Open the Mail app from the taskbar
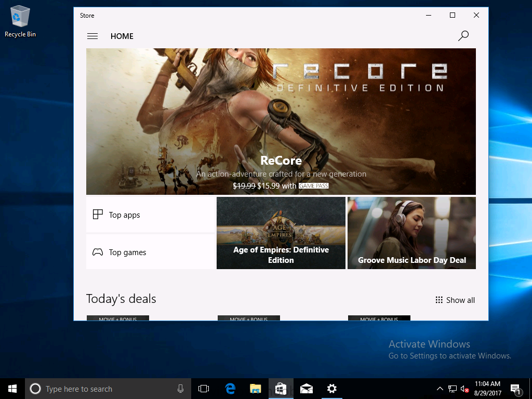532x399 pixels. [307, 389]
